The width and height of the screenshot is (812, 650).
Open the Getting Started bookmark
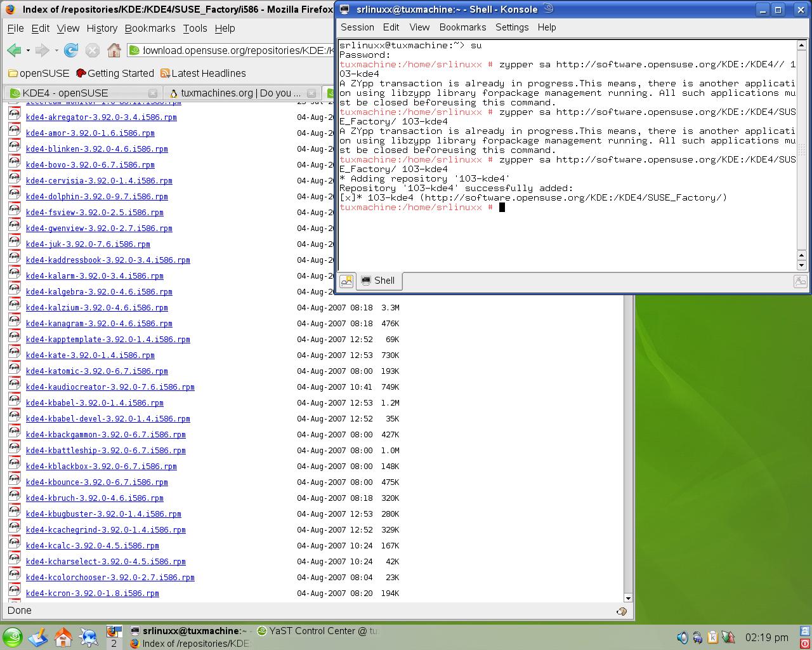(x=115, y=73)
